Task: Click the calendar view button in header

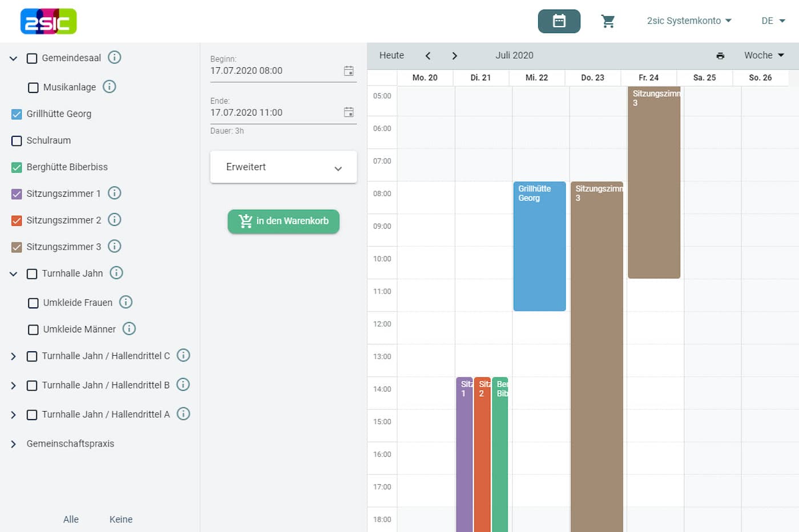Action: (559, 21)
